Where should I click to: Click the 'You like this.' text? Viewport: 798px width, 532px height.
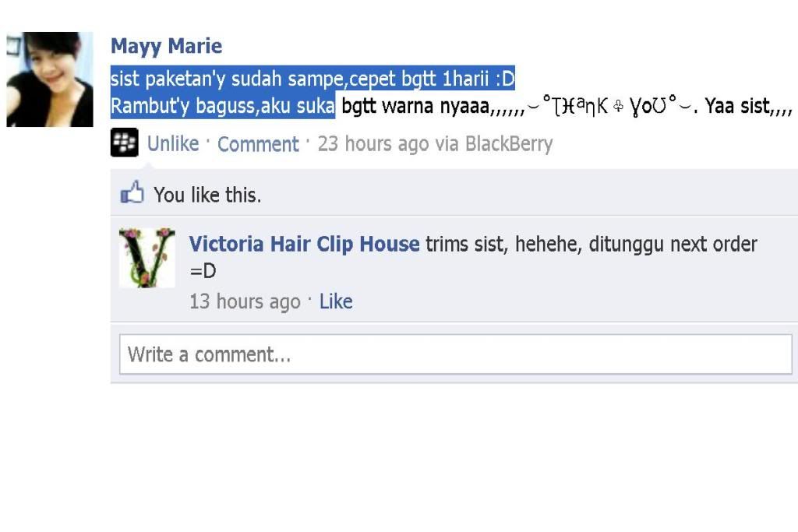tap(207, 195)
